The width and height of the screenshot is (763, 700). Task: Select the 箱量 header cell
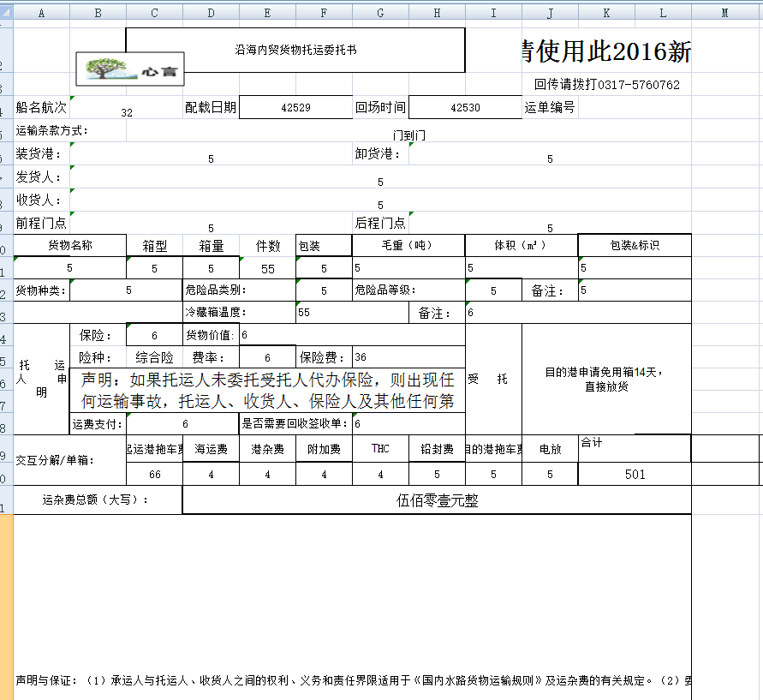pos(211,245)
